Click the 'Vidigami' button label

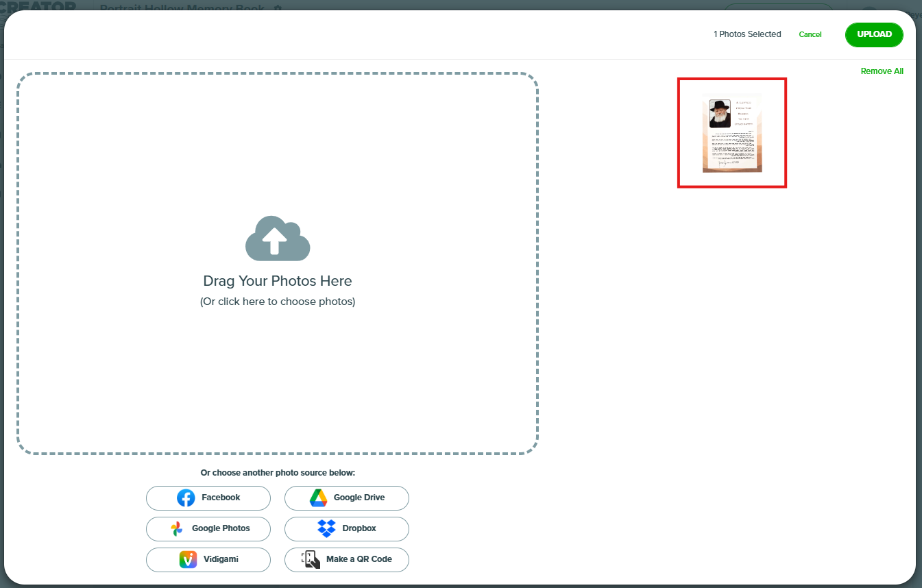[221, 559]
